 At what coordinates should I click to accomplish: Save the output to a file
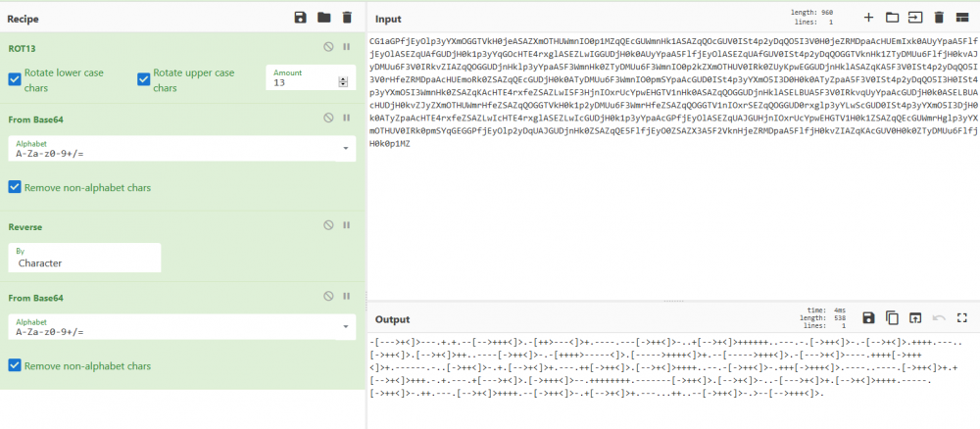click(868, 318)
